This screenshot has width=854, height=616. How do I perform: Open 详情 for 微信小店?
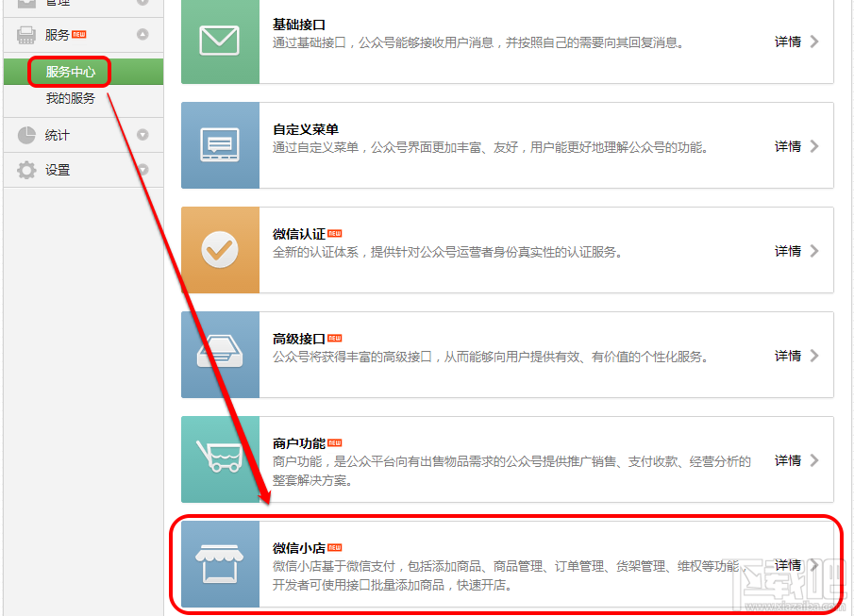(x=787, y=564)
